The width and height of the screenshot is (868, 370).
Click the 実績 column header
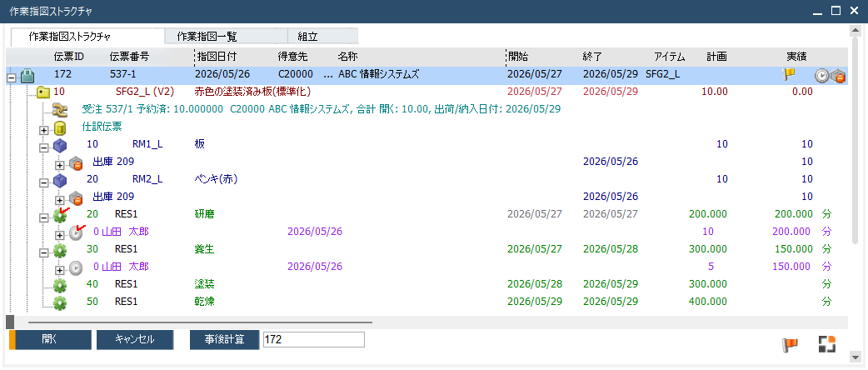pyautogui.click(x=796, y=57)
